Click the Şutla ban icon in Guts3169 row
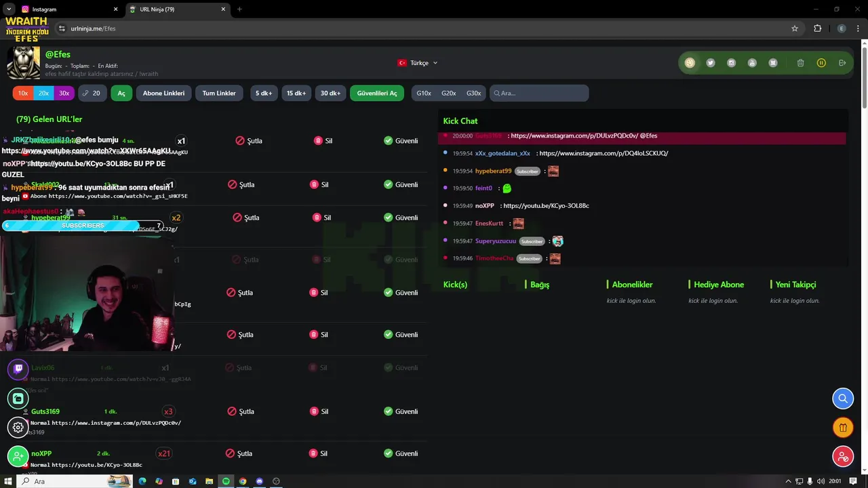The image size is (868, 488). [231, 411]
